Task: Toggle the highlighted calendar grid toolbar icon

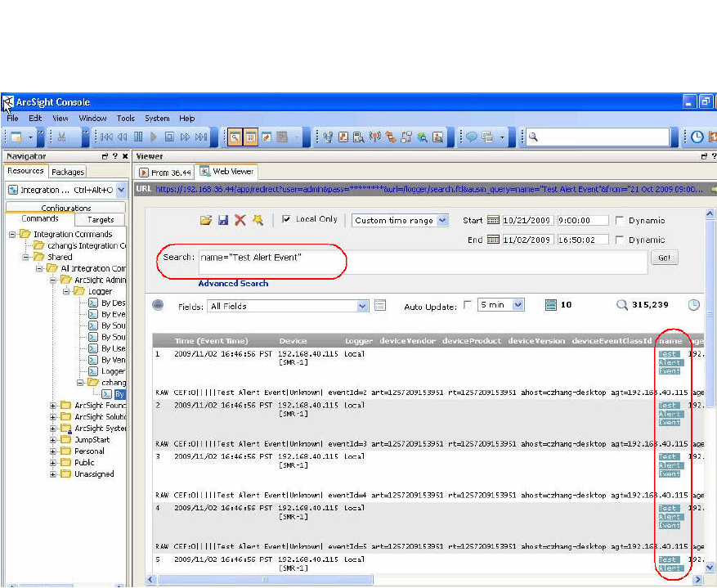Action: (250, 137)
